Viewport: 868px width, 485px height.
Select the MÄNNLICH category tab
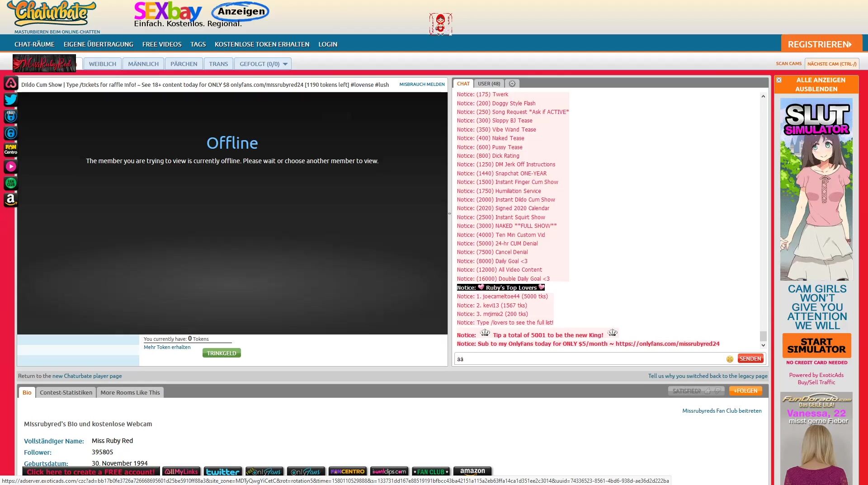point(143,64)
